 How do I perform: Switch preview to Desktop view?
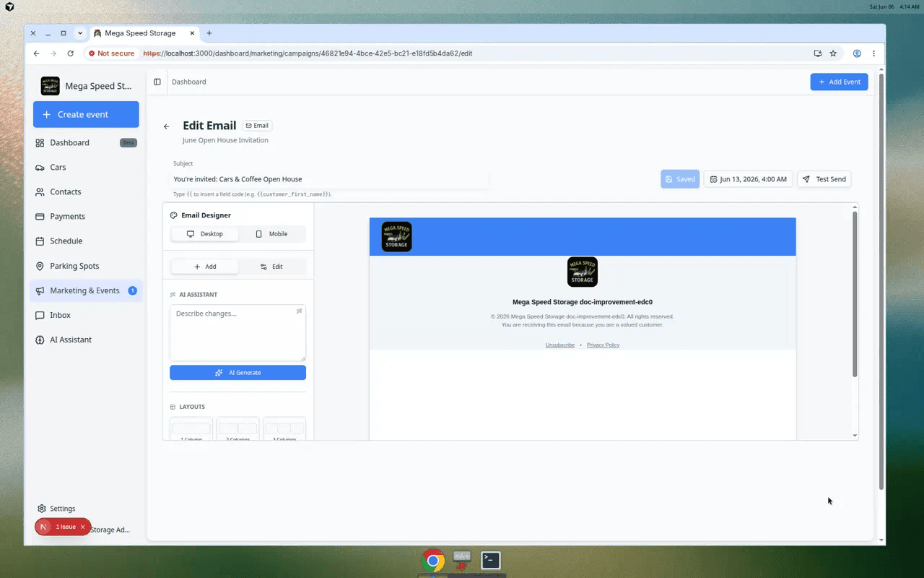205,234
